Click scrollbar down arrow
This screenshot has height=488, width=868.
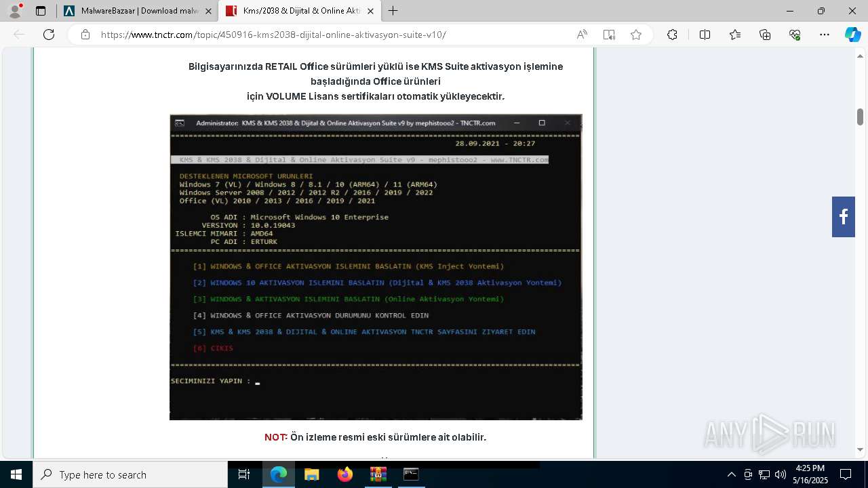[860, 449]
